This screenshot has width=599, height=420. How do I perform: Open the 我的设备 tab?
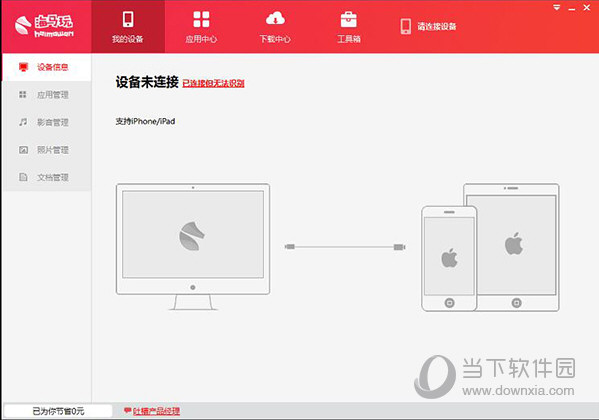tap(128, 26)
